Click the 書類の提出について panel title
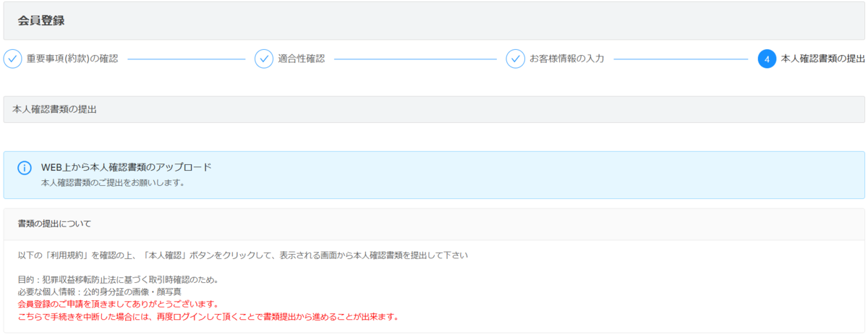 tap(55, 224)
